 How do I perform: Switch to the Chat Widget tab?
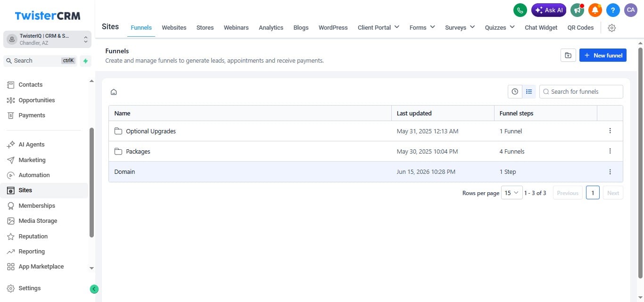coord(541,28)
